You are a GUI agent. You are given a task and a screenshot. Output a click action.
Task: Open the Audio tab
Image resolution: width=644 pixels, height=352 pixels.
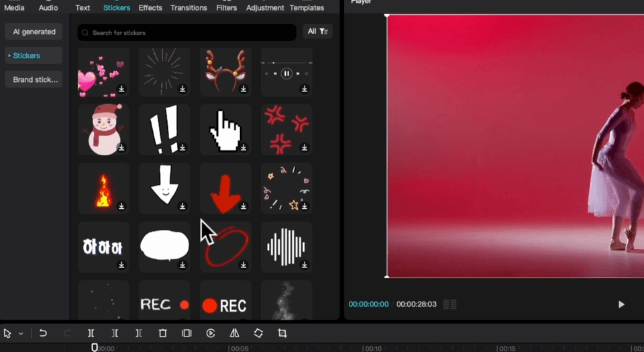tap(48, 7)
